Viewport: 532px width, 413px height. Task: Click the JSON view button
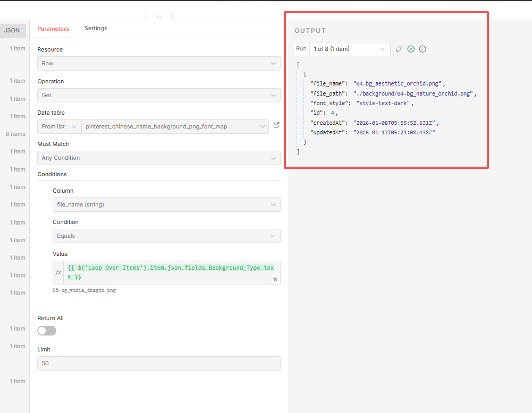pyautogui.click(x=12, y=31)
